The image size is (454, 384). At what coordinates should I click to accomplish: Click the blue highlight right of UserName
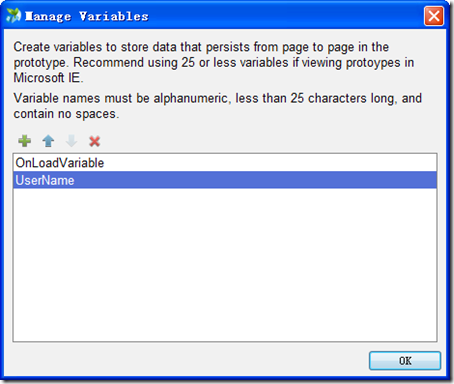(255, 180)
